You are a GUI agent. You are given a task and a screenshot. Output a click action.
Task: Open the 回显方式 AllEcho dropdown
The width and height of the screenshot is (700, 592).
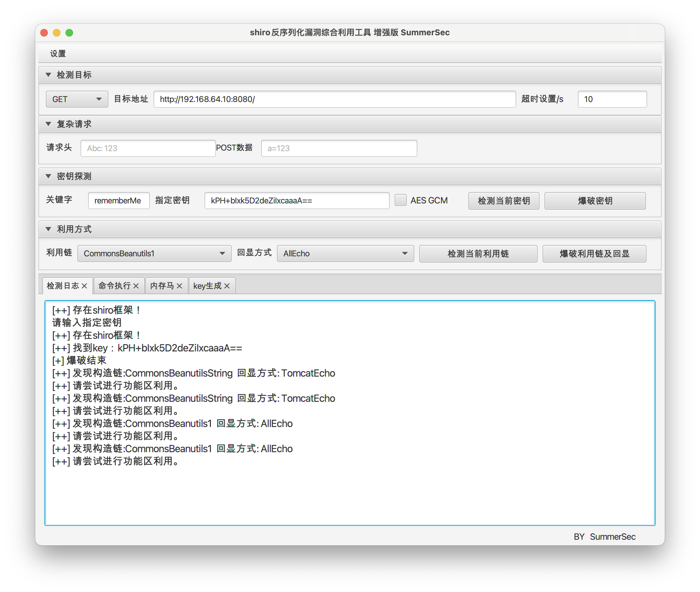tap(346, 254)
